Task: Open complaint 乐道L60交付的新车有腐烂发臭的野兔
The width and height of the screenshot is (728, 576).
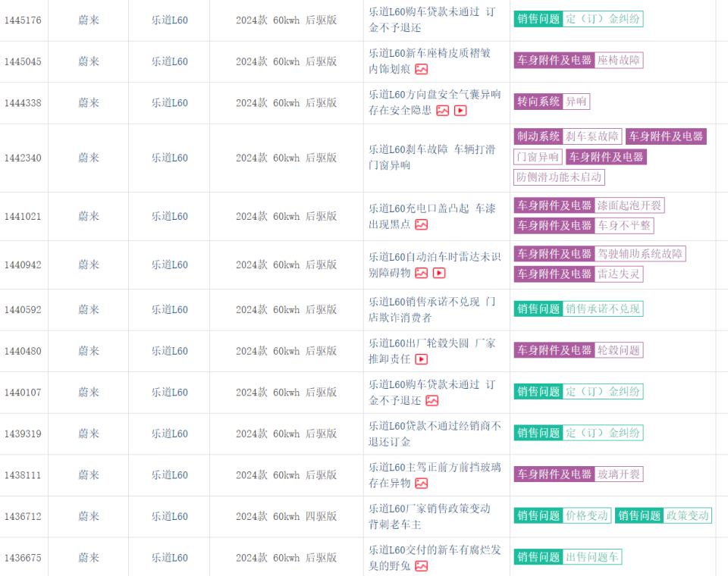Action: (x=435, y=558)
